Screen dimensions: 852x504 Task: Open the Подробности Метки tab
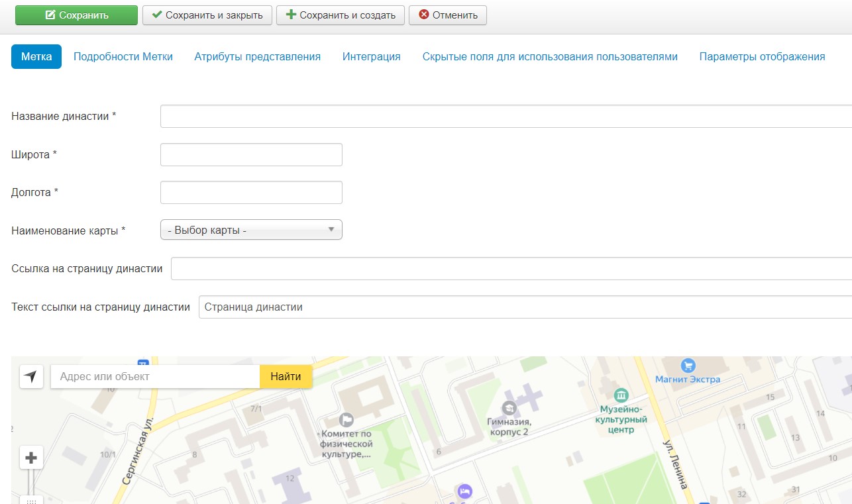tap(123, 57)
